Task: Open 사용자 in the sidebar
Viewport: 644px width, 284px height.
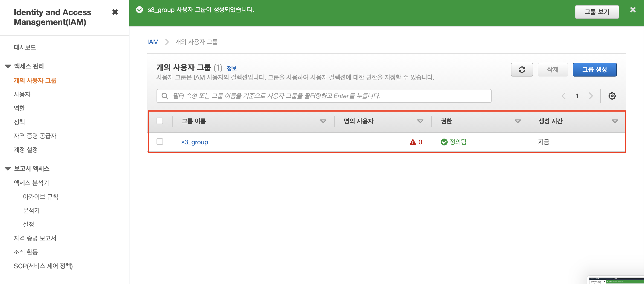Action: click(x=22, y=95)
